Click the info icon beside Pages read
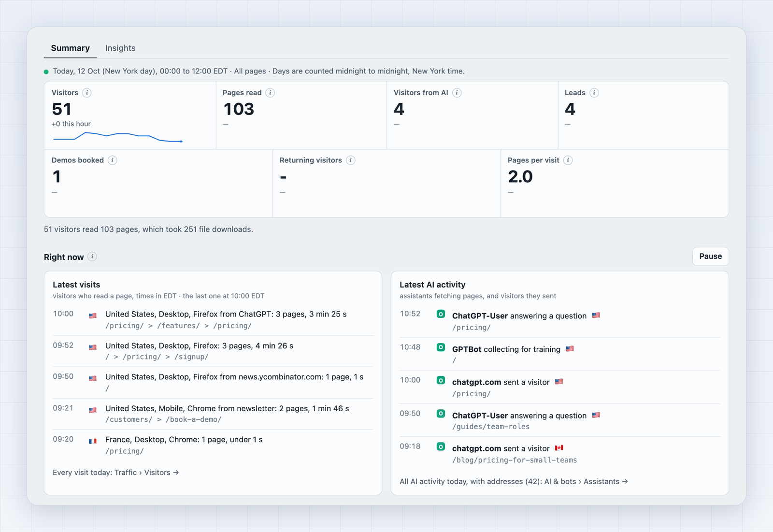Screen dimensions: 773x532 click(x=270, y=93)
